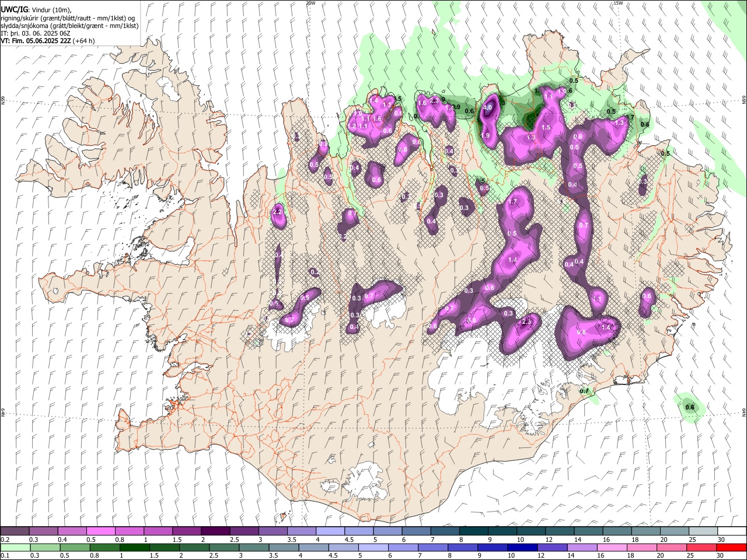747x560 pixels.
Task: Click the upper legend swatch starting at 3.5
Action: [x=302, y=531]
